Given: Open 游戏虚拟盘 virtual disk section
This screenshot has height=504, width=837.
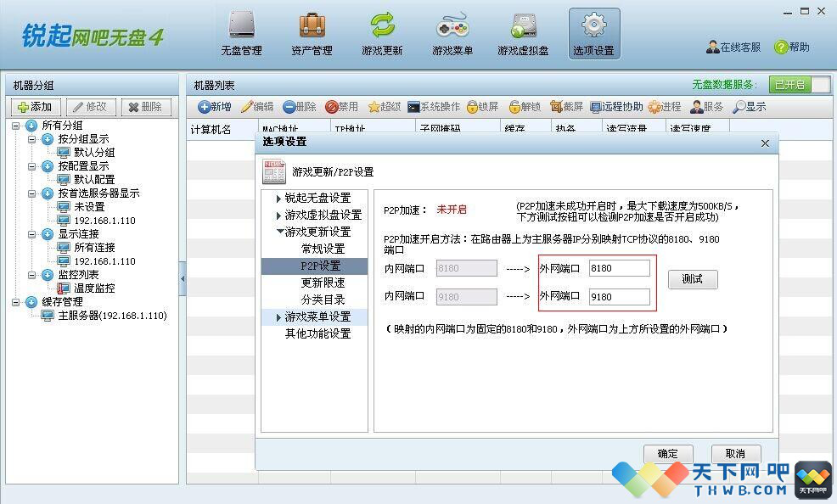Looking at the screenshot, I should 523,34.
